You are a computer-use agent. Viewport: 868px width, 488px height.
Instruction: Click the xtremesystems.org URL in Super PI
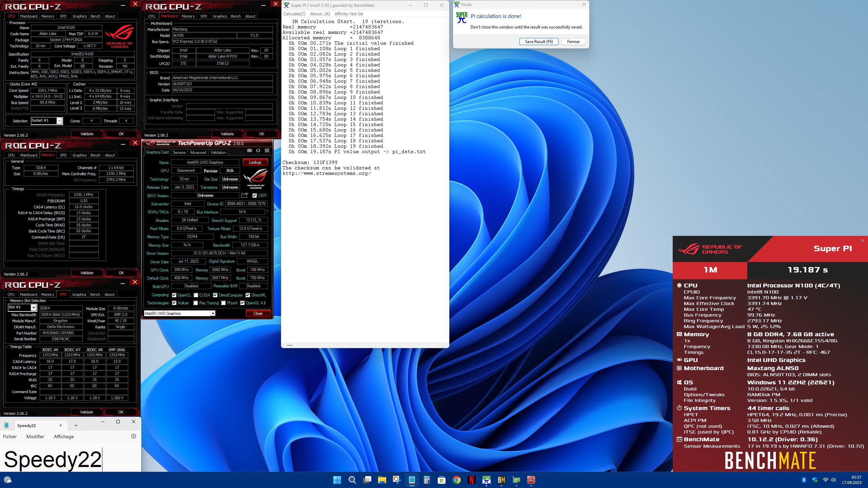pos(327,174)
